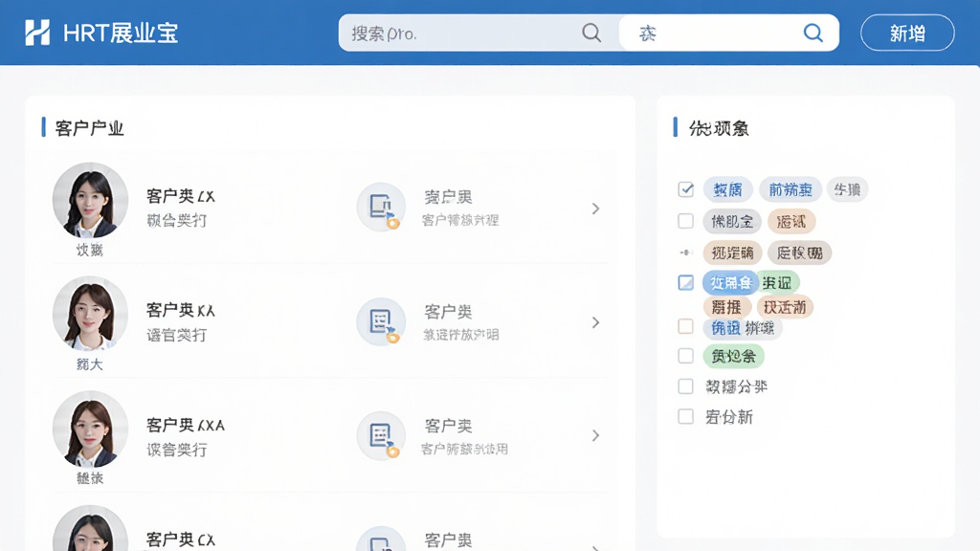Open the avatar photo of customer 客户类 KA
Viewport: 980px width, 551px height.
coord(90,314)
